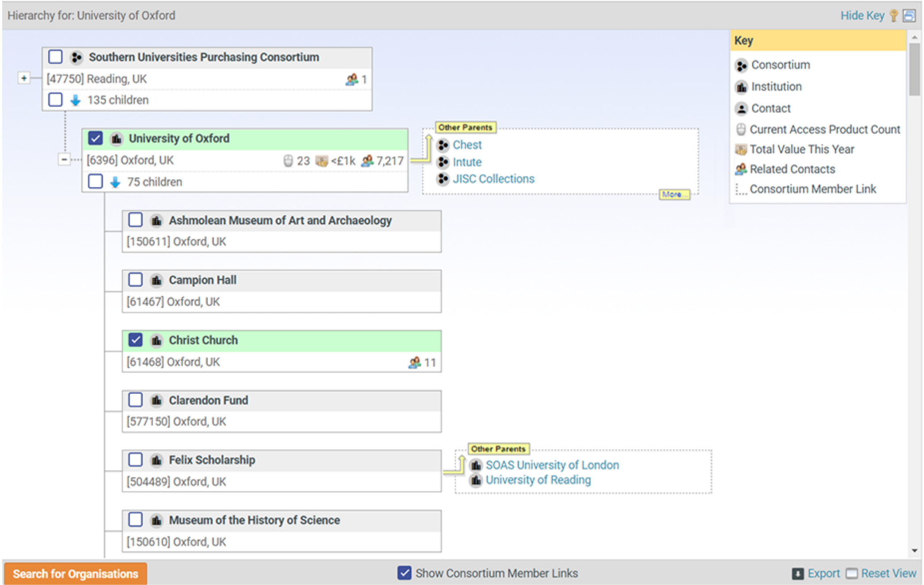Image resolution: width=924 pixels, height=585 pixels.
Task: Click the window icon at top right
Action: tap(909, 15)
